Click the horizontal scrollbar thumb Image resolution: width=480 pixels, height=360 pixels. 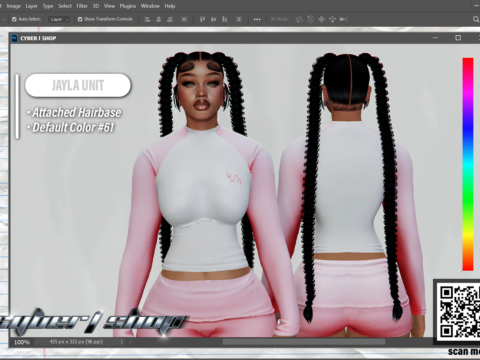coord(304,342)
